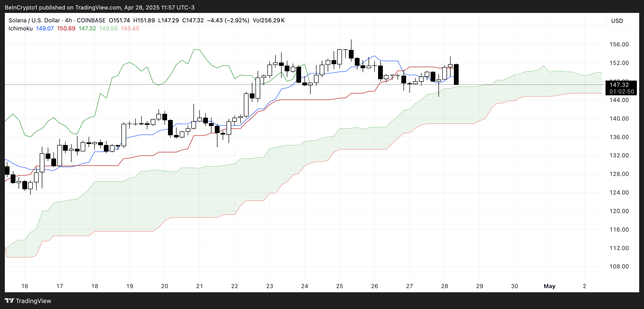644x309 pixels.
Task: Click the pink leading span value 145.45
Action: pyautogui.click(x=130, y=29)
